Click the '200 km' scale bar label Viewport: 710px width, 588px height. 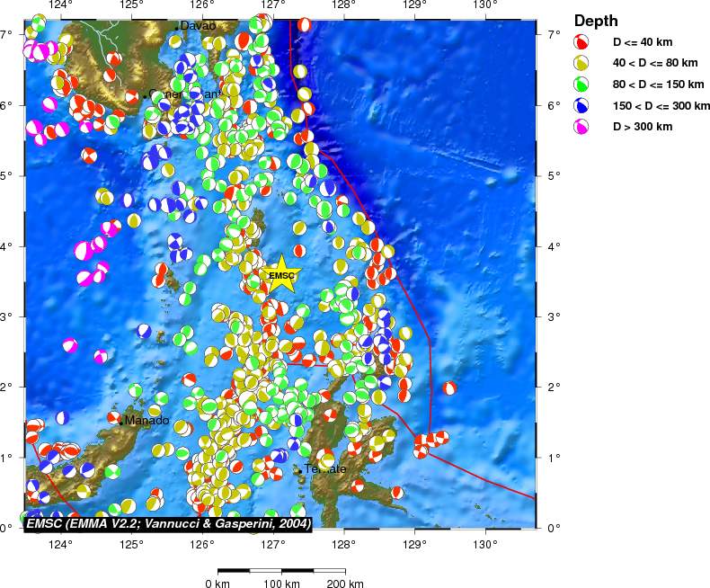tap(345, 583)
